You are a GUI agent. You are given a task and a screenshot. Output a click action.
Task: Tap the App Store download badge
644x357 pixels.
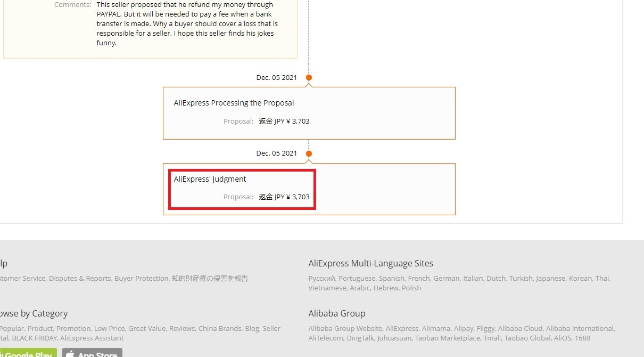pyautogui.click(x=92, y=353)
